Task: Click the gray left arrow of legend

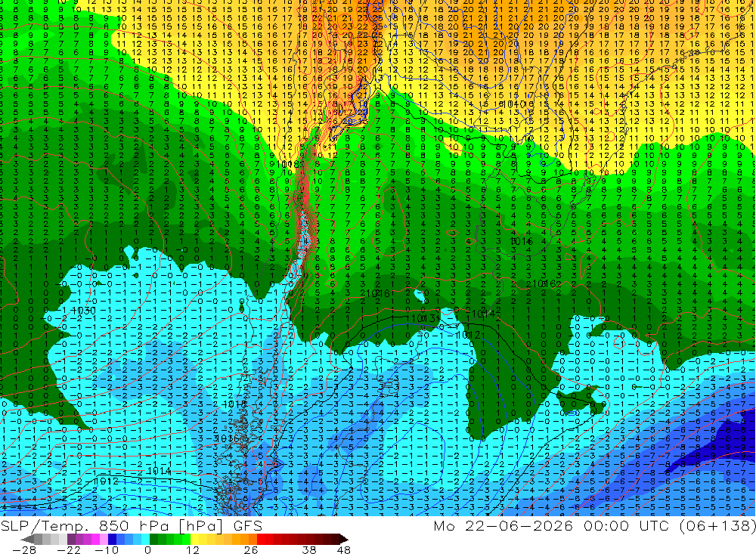Action: 27,539
